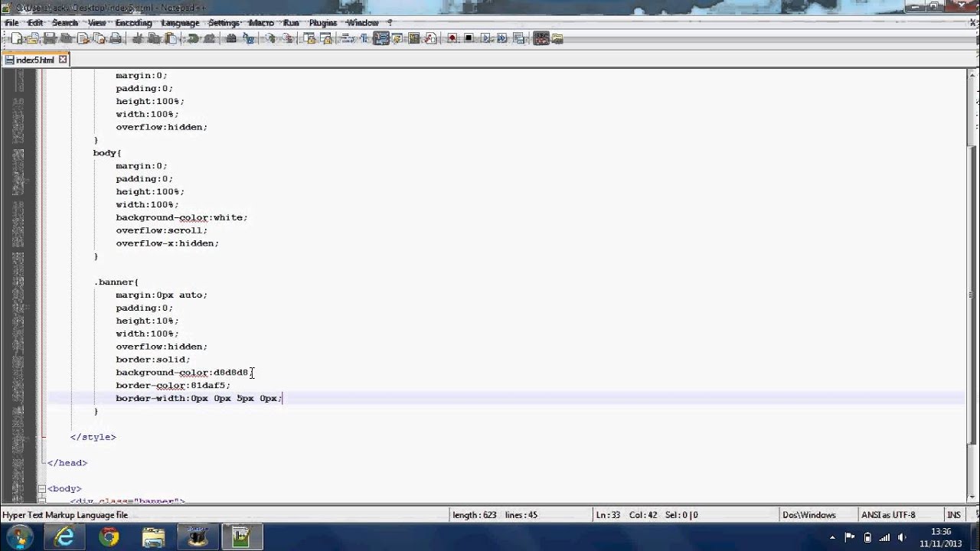Screen dimensions: 980x551
Task: Click the Redo toolbar icon
Action: pyautogui.click(x=209, y=38)
